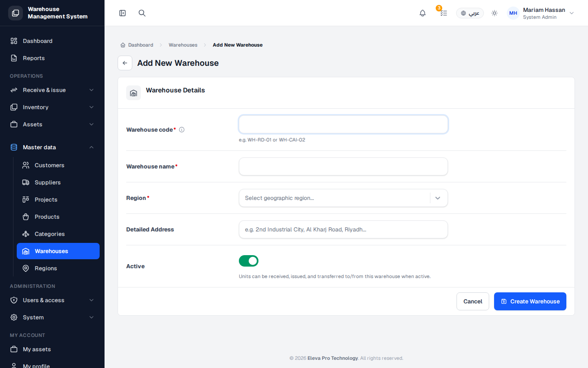Go to Suppliers in Master data
The height and width of the screenshot is (368, 588).
click(58, 182)
